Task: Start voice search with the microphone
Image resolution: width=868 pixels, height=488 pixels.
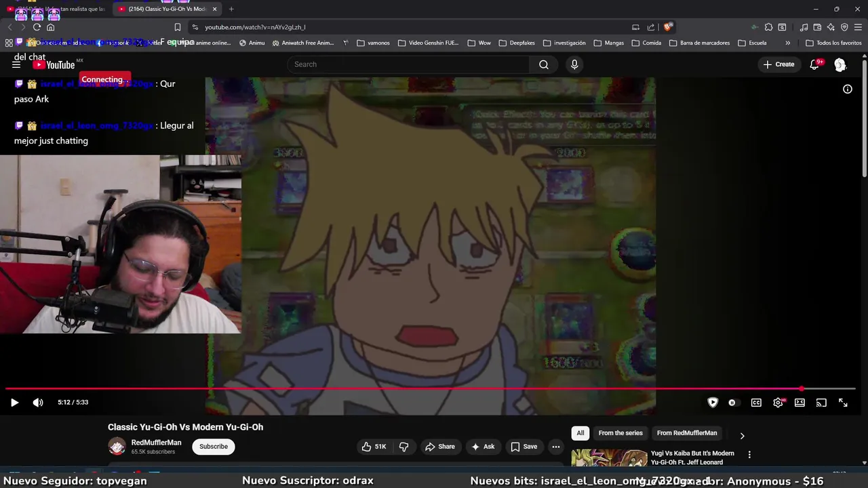Action: pyautogui.click(x=574, y=64)
